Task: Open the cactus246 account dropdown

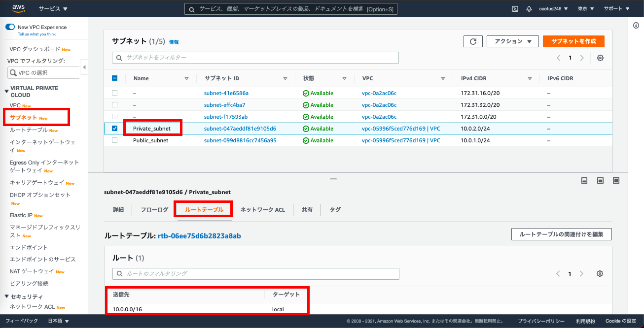Action: click(x=553, y=9)
